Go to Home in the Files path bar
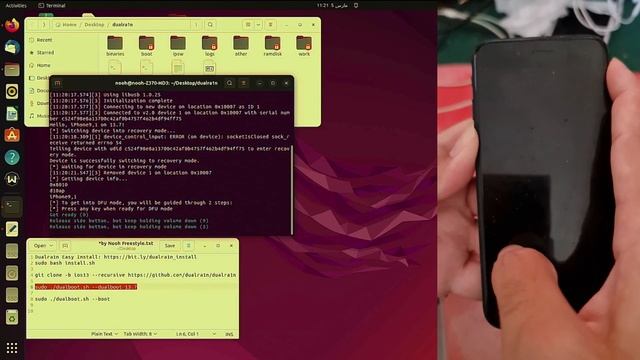The height and width of the screenshot is (360, 640). coord(66,25)
